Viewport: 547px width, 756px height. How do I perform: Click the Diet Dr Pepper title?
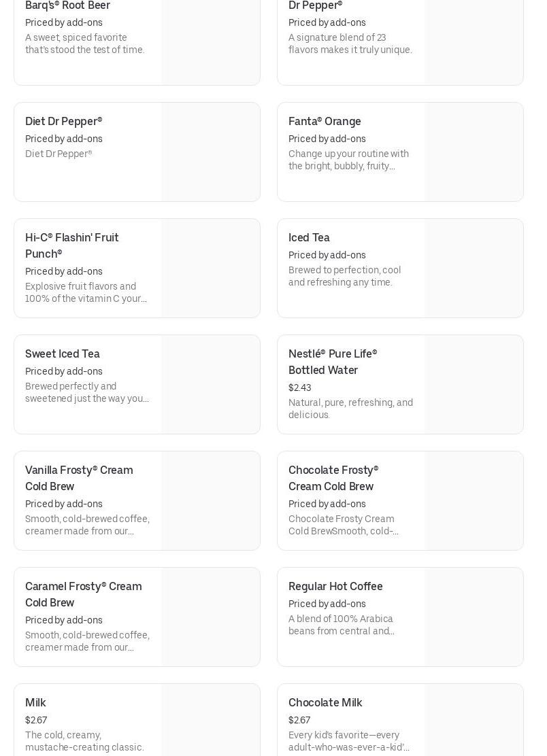coord(63,122)
